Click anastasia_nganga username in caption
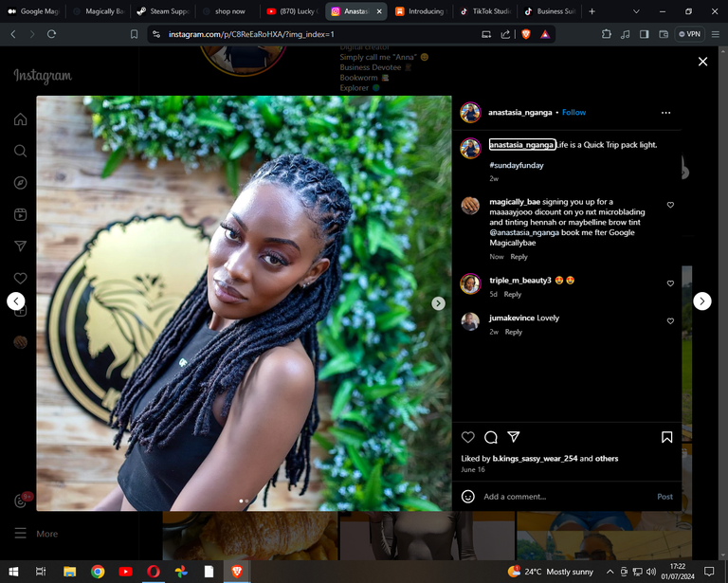 [522, 145]
